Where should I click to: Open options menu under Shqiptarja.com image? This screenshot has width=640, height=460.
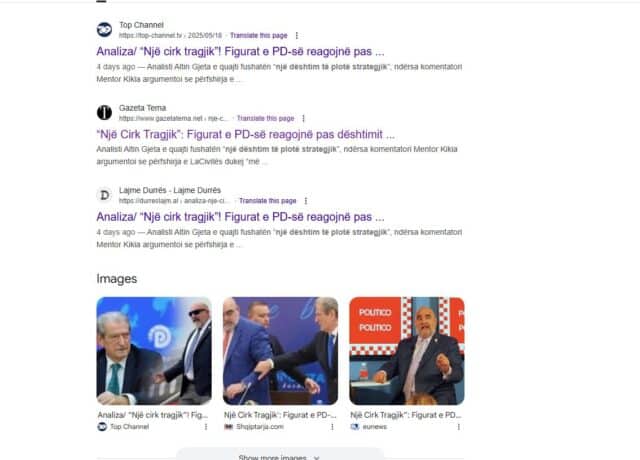tap(332, 427)
